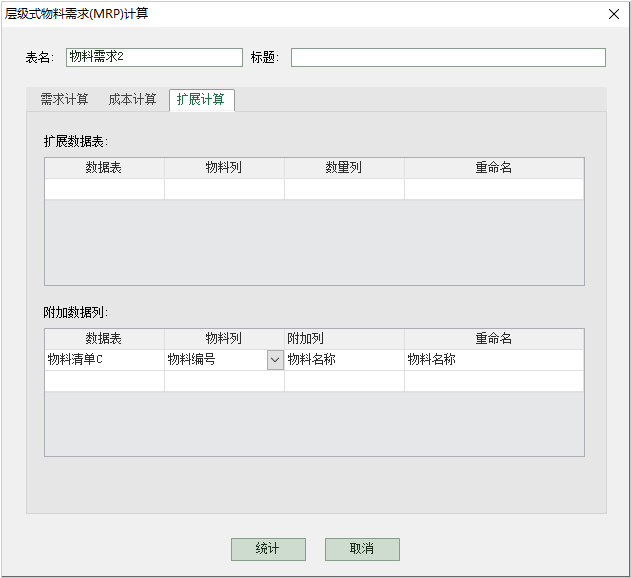The image size is (631, 578).
Task: Select the 扩展计算 tab
Action: point(201,99)
